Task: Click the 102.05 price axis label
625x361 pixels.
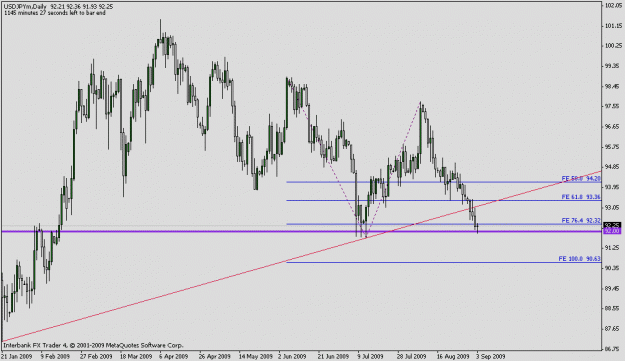Action: pyautogui.click(x=613, y=5)
